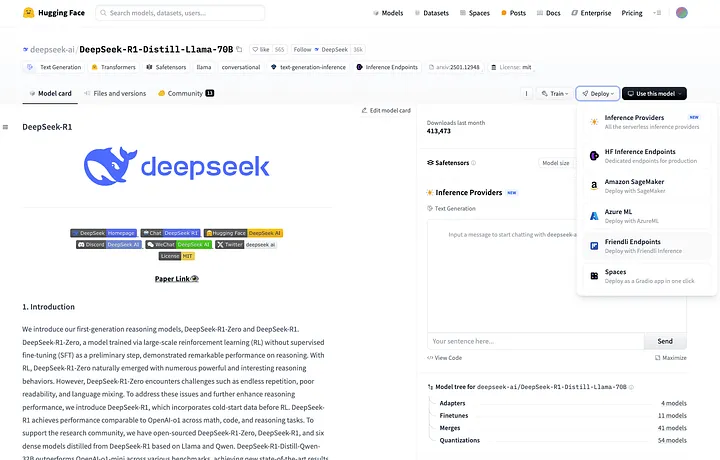This screenshot has height=460, width=720.
Task: Click the Text Generation task label
Action: coord(451,208)
